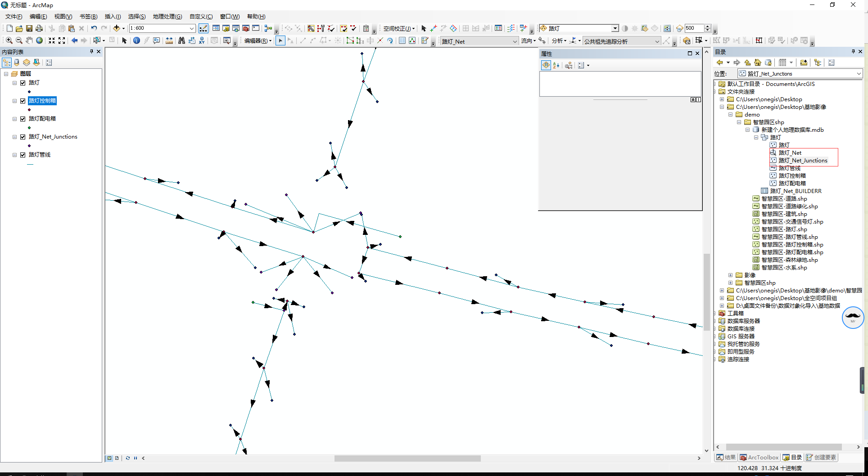Switch to the 创建要素 tab
Image resolution: width=868 pixels, height=476 pixels.
coord(821,458)
